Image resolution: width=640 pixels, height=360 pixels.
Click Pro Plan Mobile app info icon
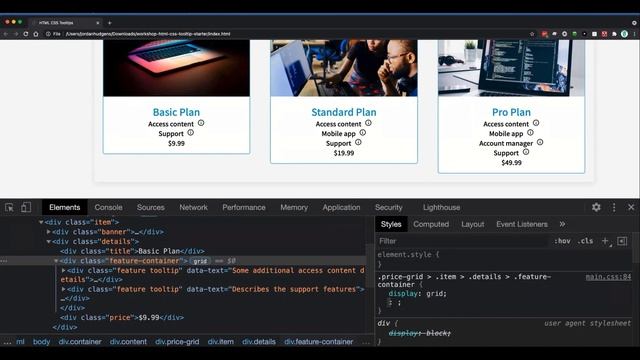pyautogui.click(x=530, y=133)
